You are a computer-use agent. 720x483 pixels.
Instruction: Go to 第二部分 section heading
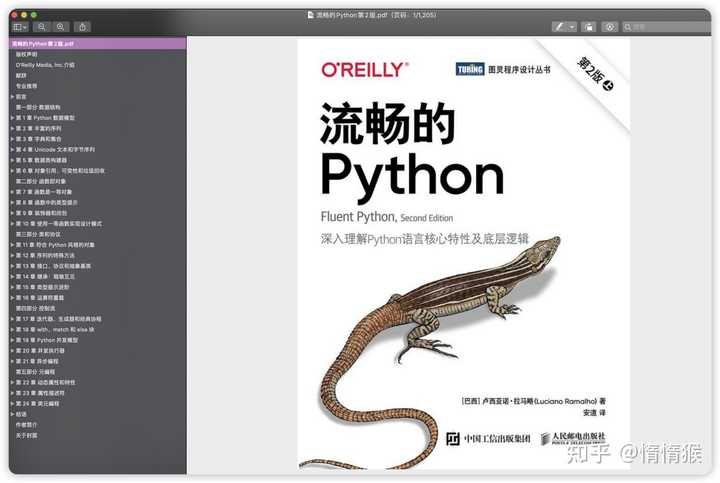coord(41,181)
